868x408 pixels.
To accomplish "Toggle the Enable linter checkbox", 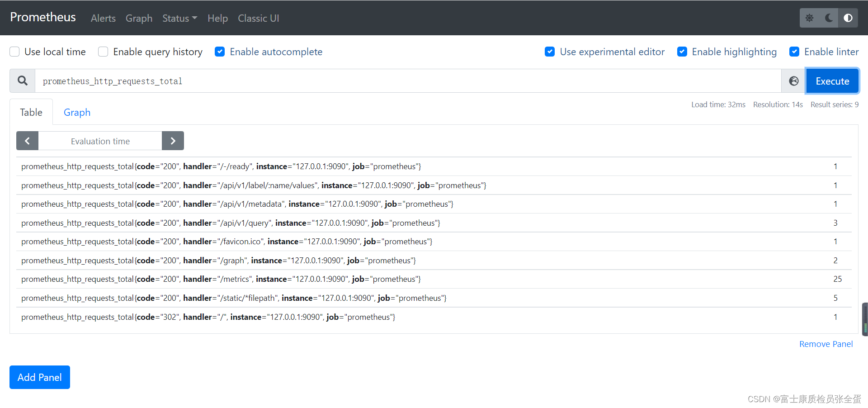I will coord(794,52).
